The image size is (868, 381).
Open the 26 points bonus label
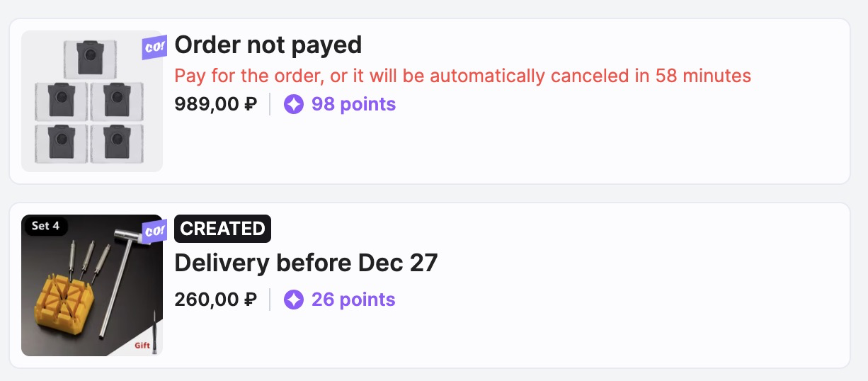(x=353, y=300)
